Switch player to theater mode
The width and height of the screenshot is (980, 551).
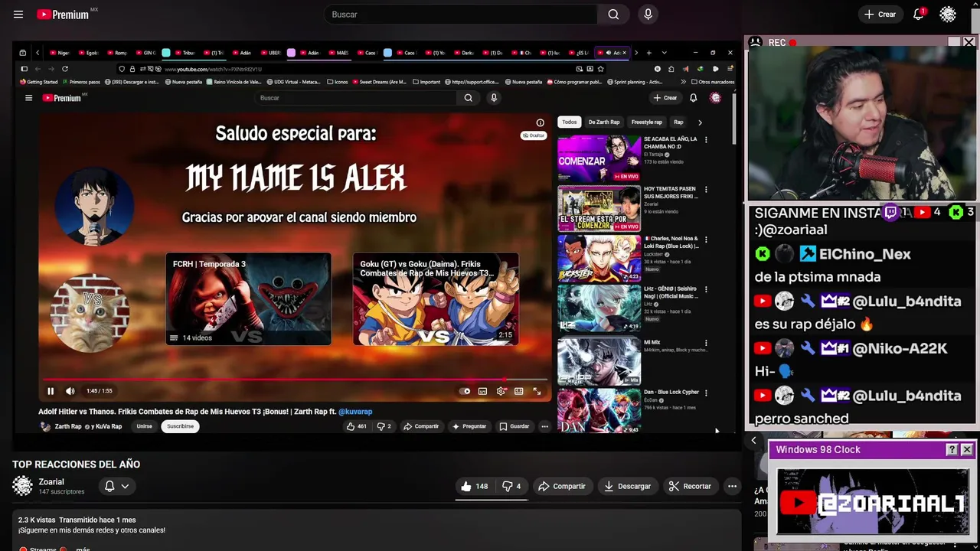pos(518,391)
